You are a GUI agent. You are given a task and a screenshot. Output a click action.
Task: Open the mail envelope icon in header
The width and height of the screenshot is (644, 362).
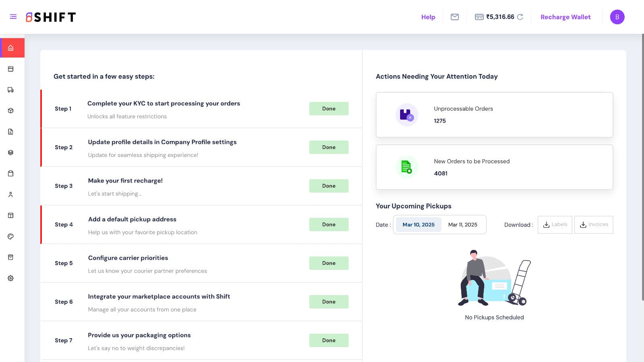pos(455,17)
